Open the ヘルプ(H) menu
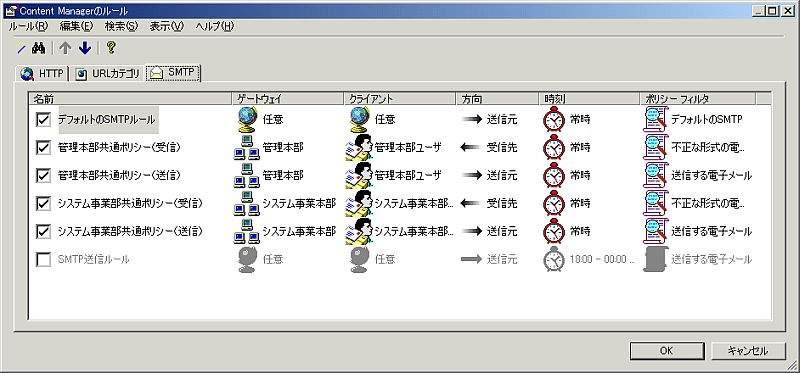800x373 pixels. [215, 26]
